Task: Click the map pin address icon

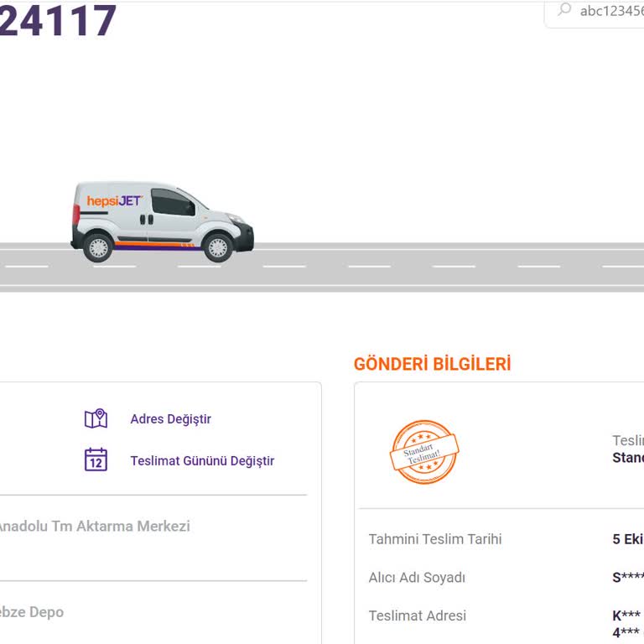Action: (96, 418)
